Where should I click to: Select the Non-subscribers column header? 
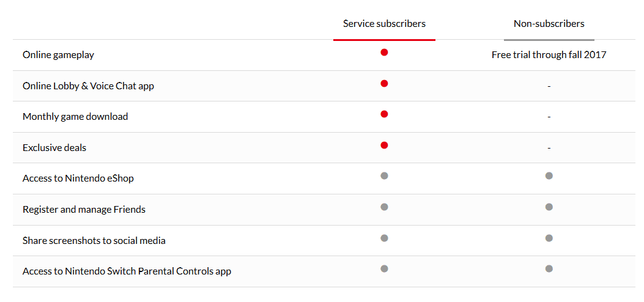(549, 24)
